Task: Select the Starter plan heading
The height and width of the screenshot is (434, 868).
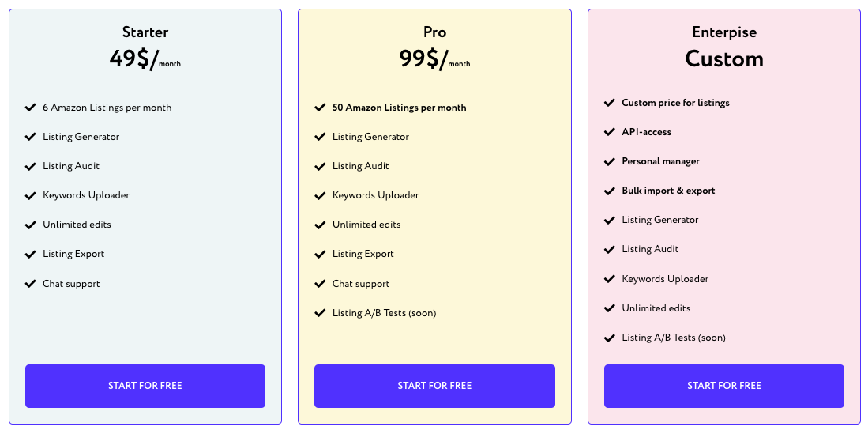Action: [145, 32]
